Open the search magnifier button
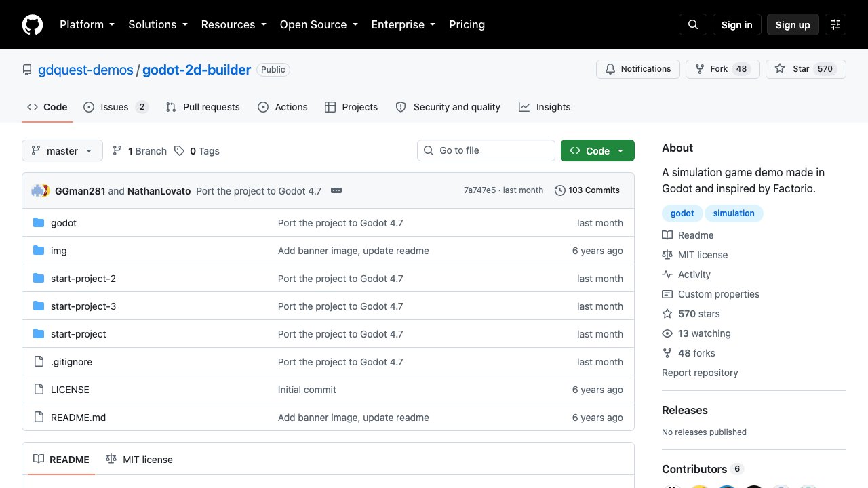 coord(693,24)
